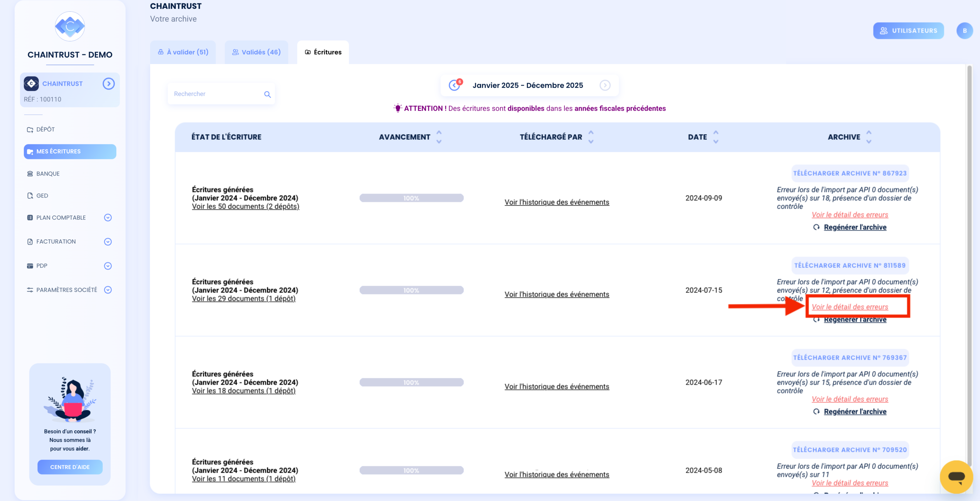Switch to the Validés (46) tab
Screen dimensions: 980x501
(256, 52)
